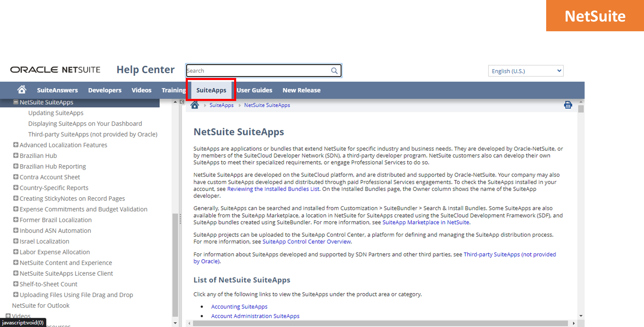The width and height of the screenshot is (644, 327).
Task: Collapse the sidebar using the left arrow icon
Action: [x=182, y=102]
